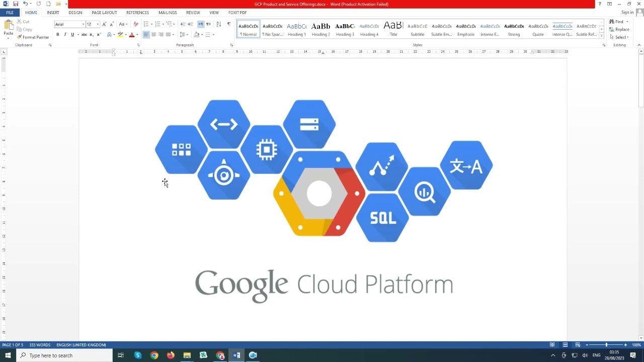
Task: Toggle right-to-left text direction
Action: [x=208, y=24]
